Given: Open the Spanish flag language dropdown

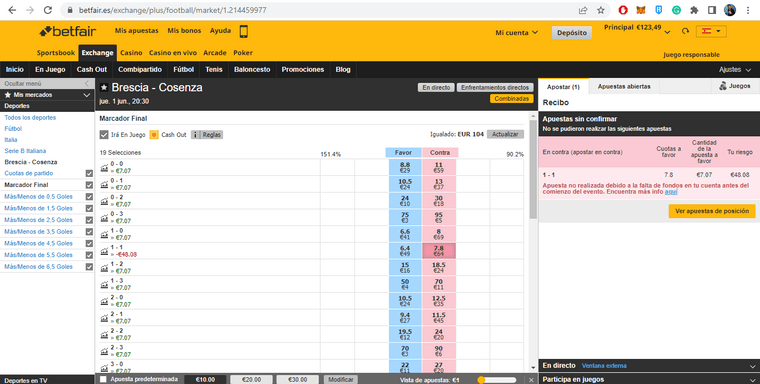Looking at the screenshot, I should pyautogui.click(x=711, y=31).
